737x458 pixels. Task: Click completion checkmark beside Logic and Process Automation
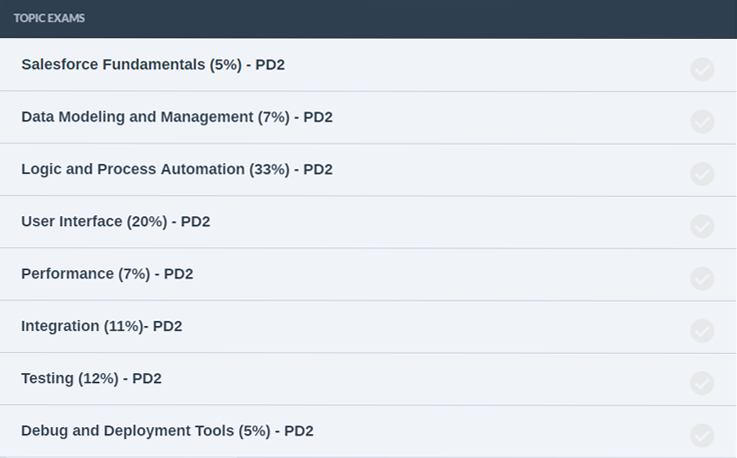702,174
